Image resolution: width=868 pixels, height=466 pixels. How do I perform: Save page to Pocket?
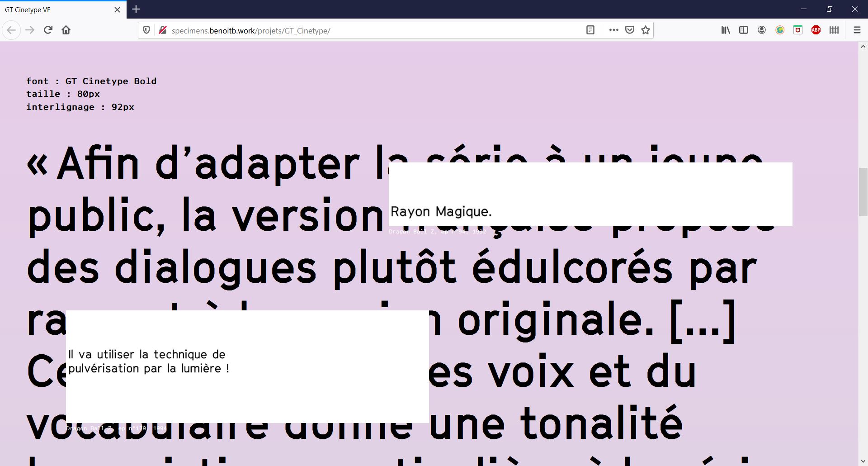(629, 30)
